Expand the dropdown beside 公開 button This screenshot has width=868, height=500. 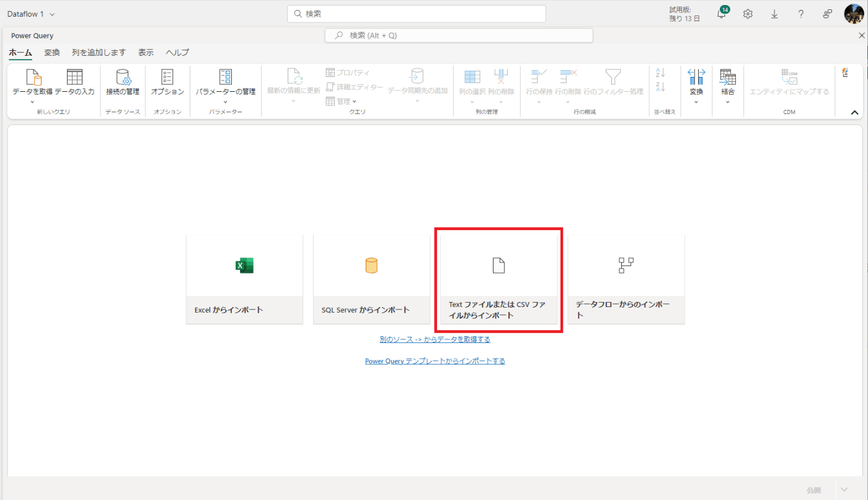[x=844, y=489]
